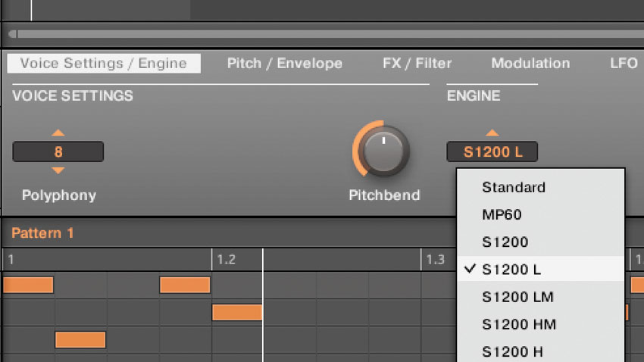Open the S1200 L engine dropdown
Viewport: 644px width, 362px height.
(x=492, y=151)
